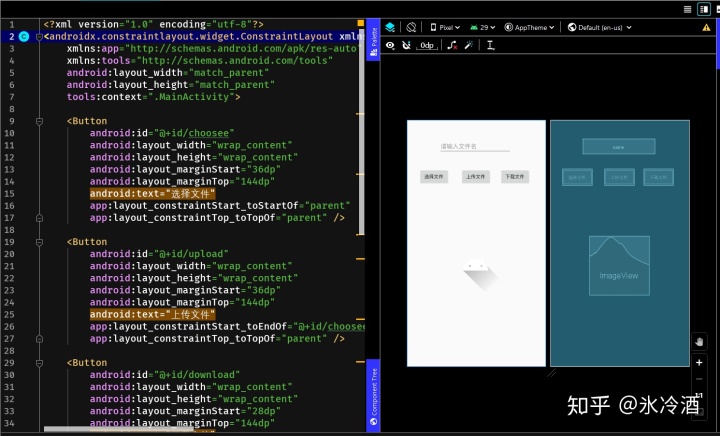Select the 上传文件 button in design preview
The width and height of the screenshot is (720, 436).
(476, 177)
